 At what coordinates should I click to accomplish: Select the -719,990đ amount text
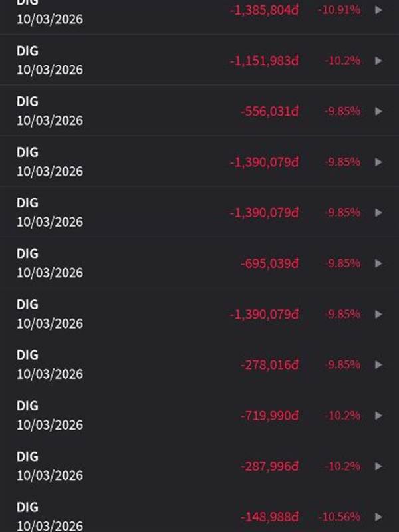(x=269, y=416)
